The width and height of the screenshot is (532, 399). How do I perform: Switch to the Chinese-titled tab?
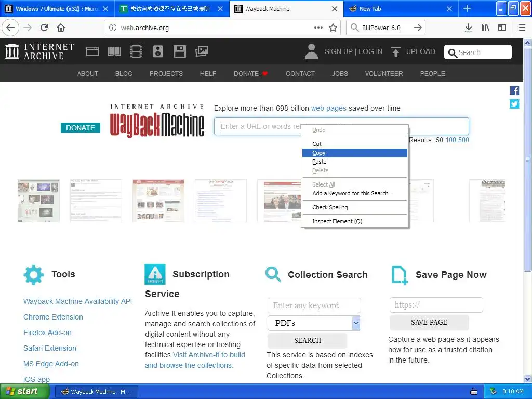[171, 9]
